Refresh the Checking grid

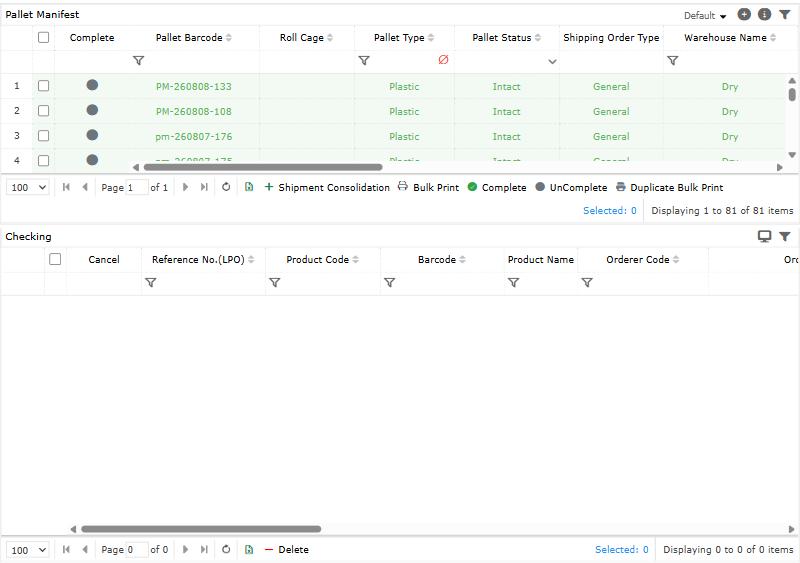(x=226, y=550)
